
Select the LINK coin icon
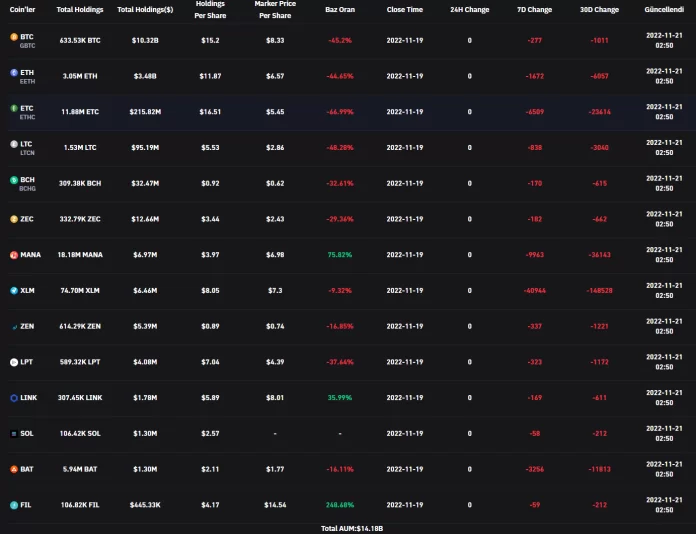pos(13,398)
